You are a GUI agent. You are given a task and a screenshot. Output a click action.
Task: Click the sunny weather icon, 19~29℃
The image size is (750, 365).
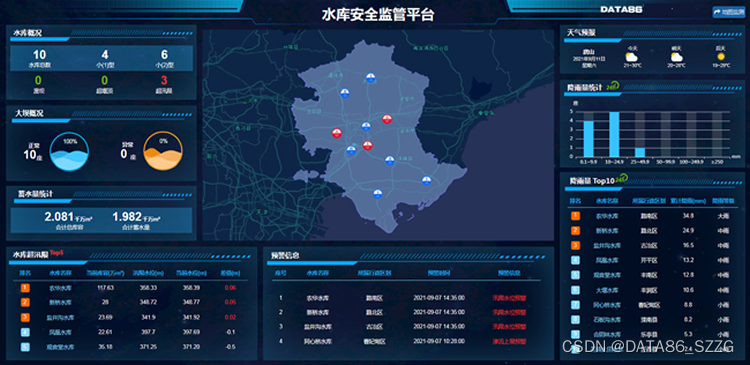pyautogui.click(x=720, y=57)
